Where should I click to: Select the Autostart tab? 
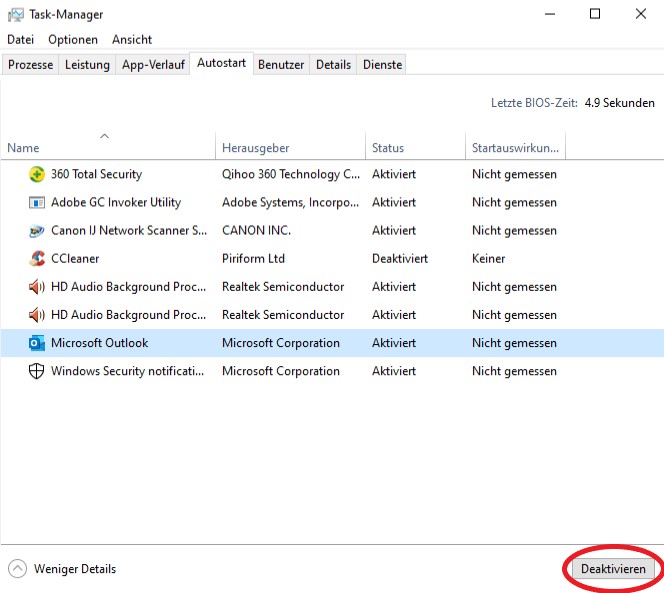click(221, 63)
